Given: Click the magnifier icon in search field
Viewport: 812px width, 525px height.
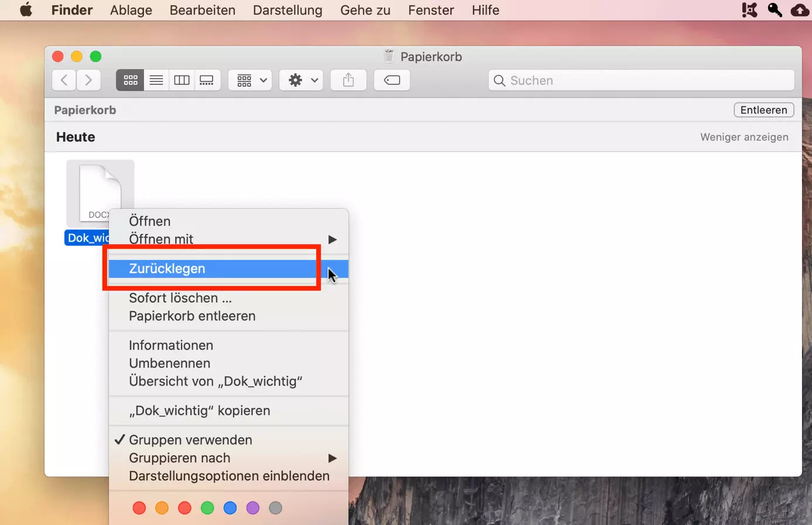Looking at the screenshot, I should coord(499,80).
